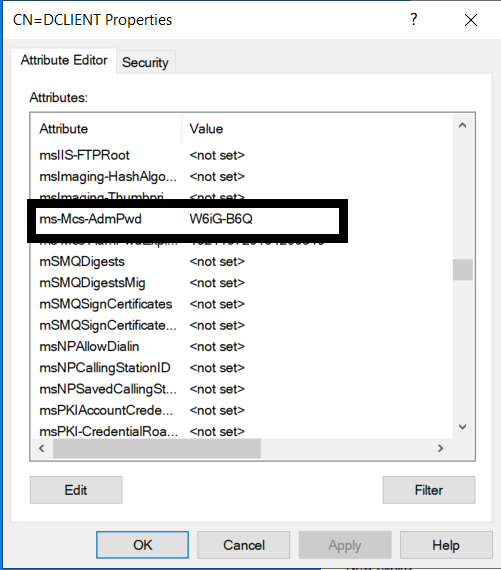501x570 pixels.
Task: Close the CN=DCLIENT Properties dialog
Action: 471,20
